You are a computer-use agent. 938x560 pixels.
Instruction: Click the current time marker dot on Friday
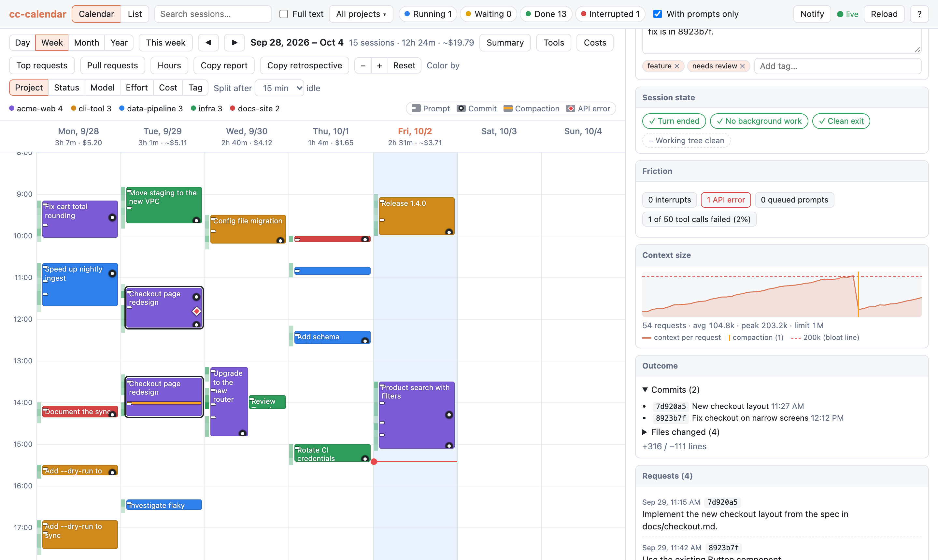click(374, 461)
